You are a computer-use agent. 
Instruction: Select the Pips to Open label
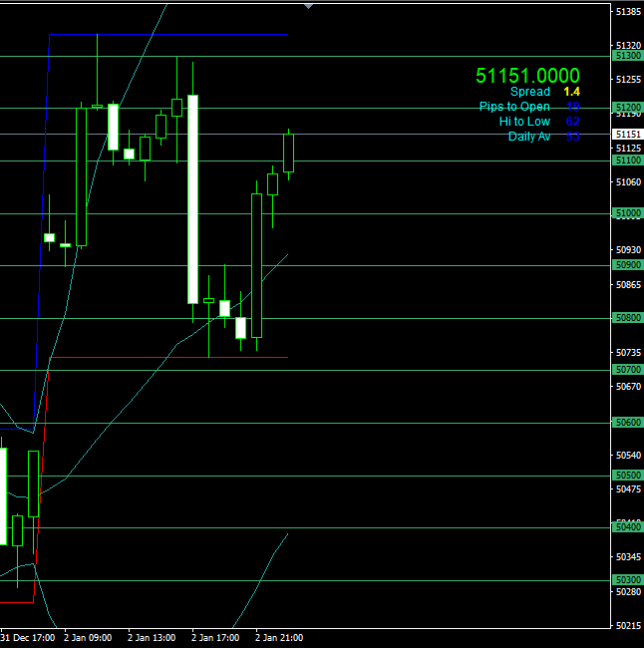click(514, 107)
